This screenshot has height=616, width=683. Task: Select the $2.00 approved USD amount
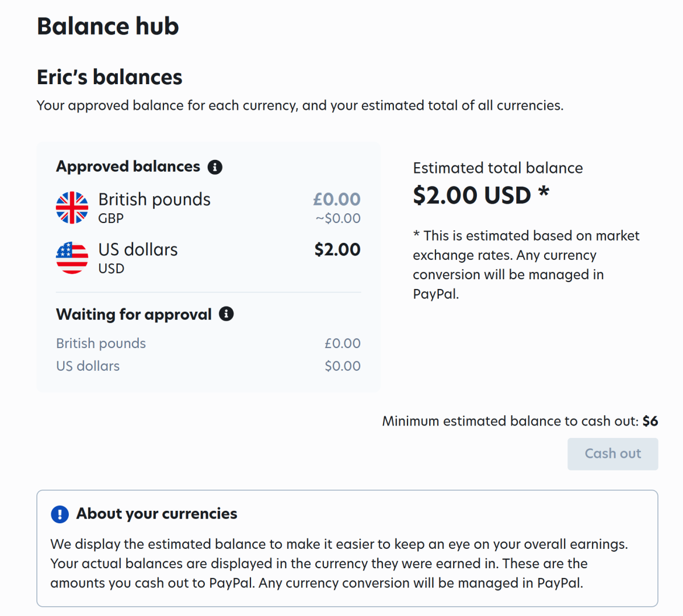pos(337,249)
